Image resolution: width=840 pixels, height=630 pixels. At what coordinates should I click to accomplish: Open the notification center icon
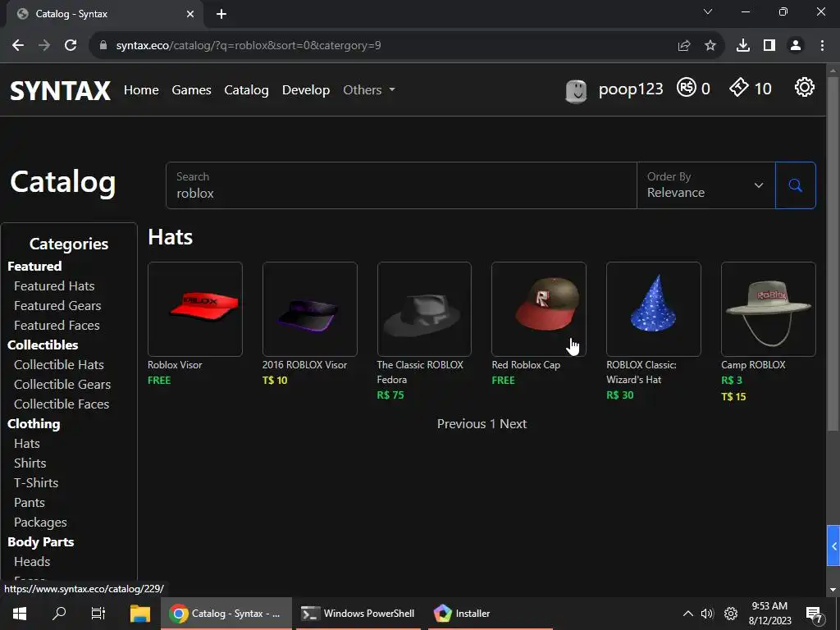coord(815,614)
